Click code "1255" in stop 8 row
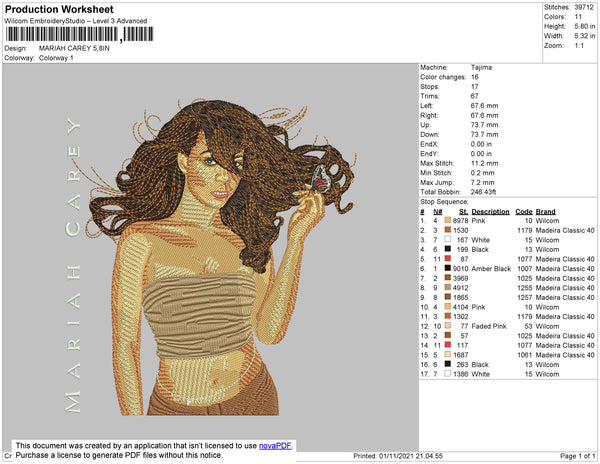 pos(525,288)
